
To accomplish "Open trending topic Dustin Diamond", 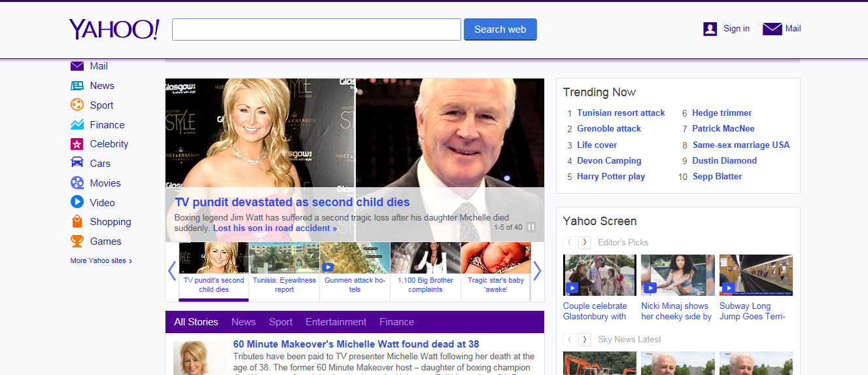I will pyautogui.click(x=725, y=161).
